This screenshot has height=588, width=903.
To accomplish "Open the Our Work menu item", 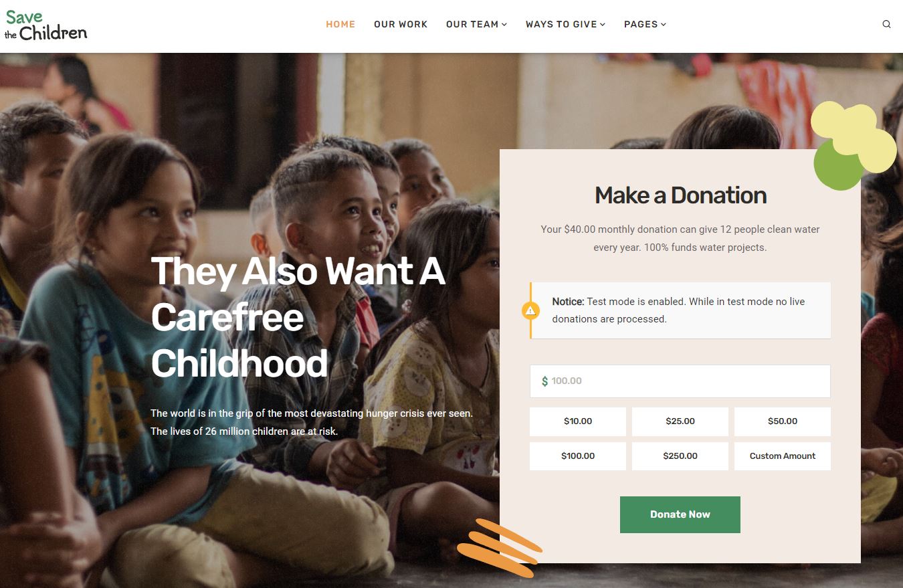I will click(x=401, y=24).
